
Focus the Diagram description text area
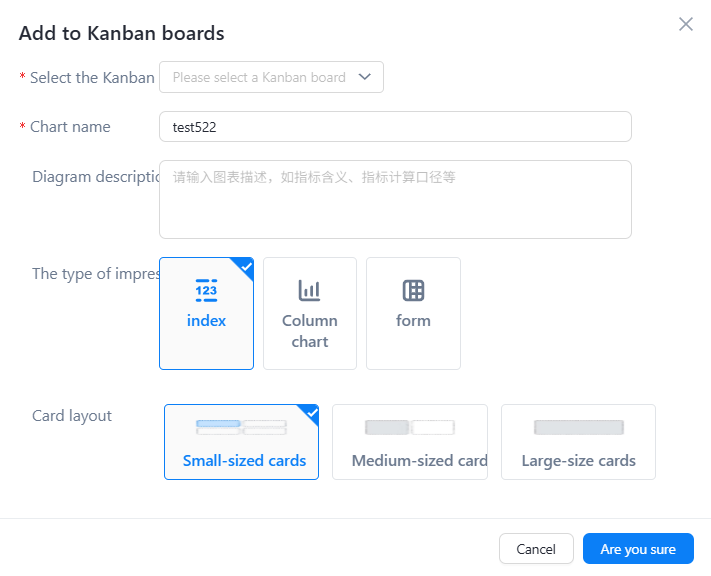395,199
